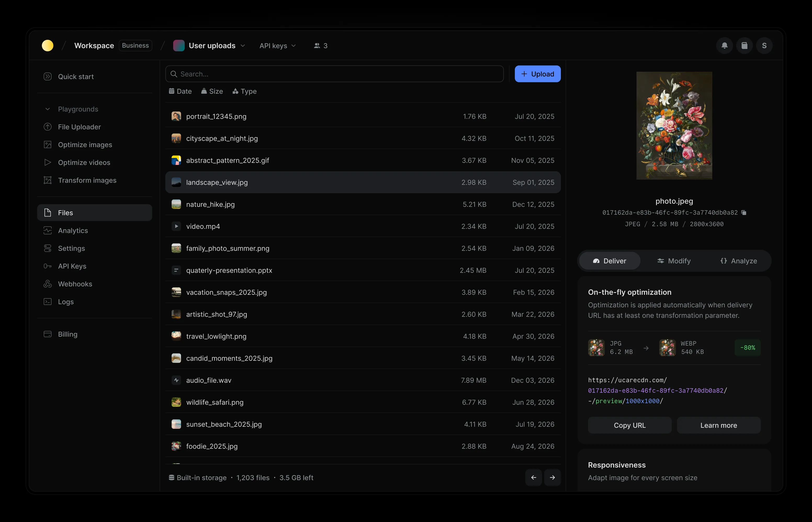812x522 pixels.
Task: Open Transform images playground
Action: click(94, 180)
